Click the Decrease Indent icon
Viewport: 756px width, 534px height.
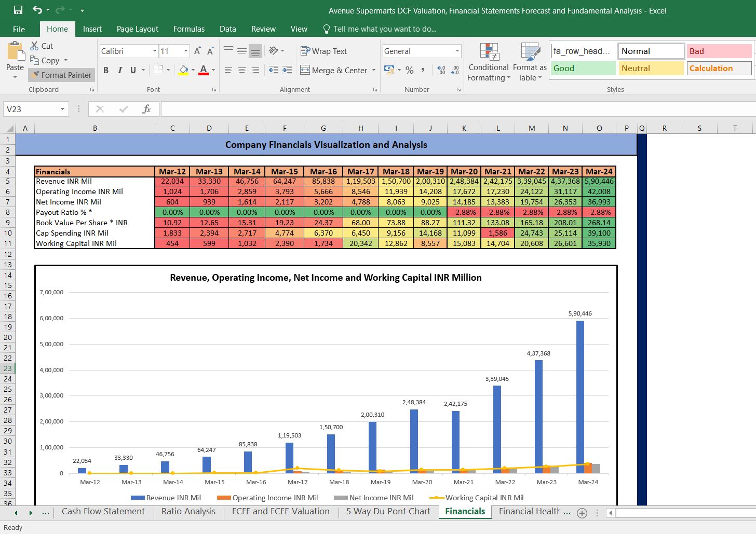[274, 70]
